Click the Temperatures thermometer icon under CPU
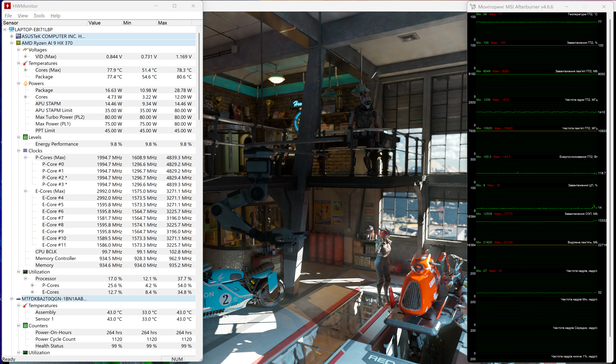 pyautogui.click(x=25, y=63)
